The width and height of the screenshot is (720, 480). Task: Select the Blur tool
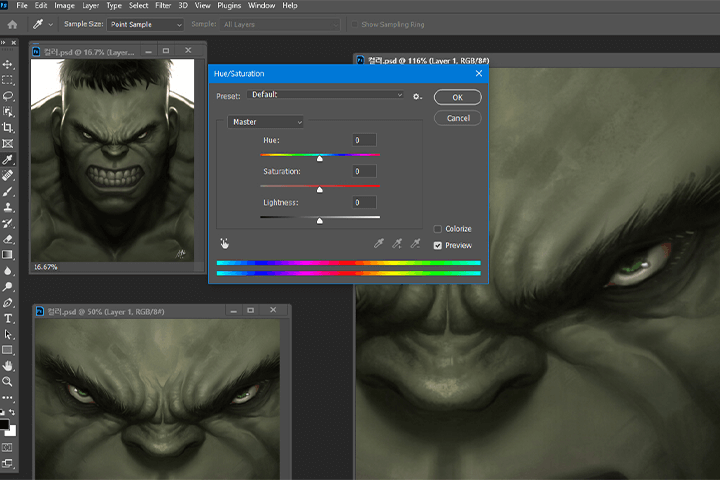click(8, 271)
